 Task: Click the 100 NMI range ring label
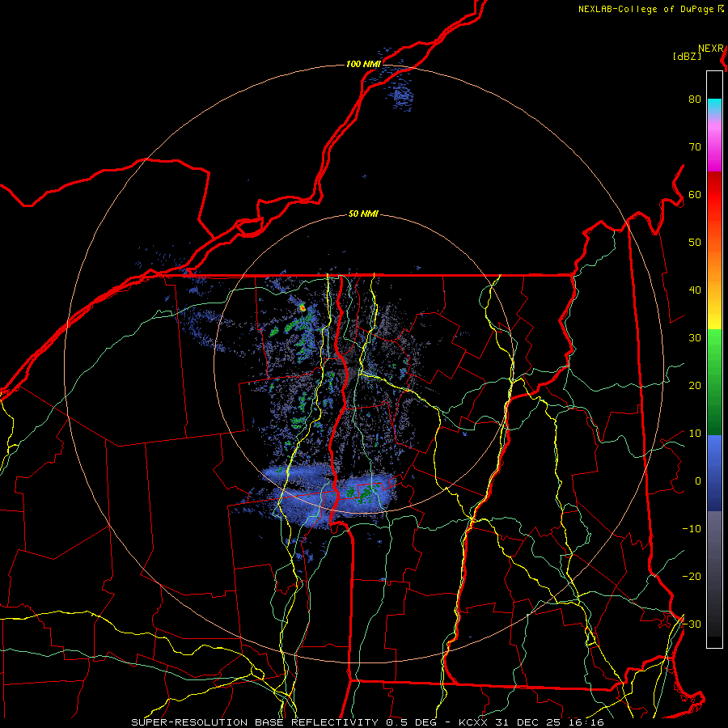point(363,64)
